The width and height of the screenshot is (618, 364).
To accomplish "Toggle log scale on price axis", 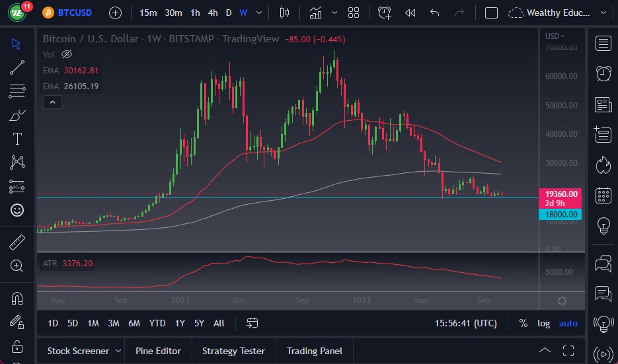I will (x=543, y=323).
